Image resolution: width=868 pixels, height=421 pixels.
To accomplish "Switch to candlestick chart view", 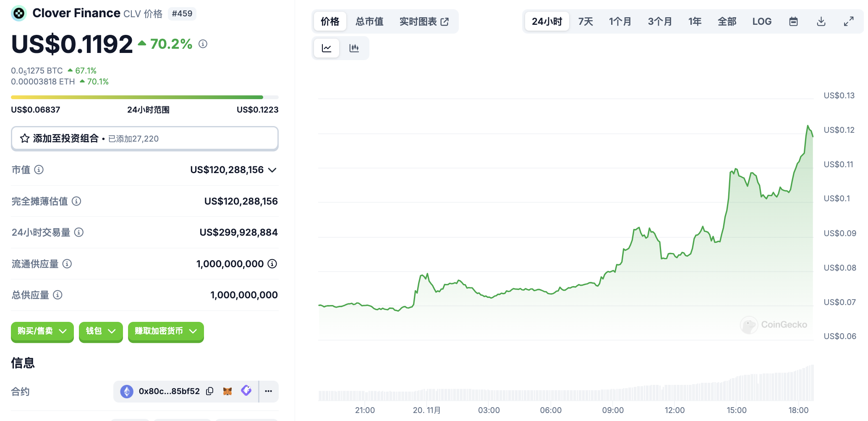I will (x=354, y=48).
